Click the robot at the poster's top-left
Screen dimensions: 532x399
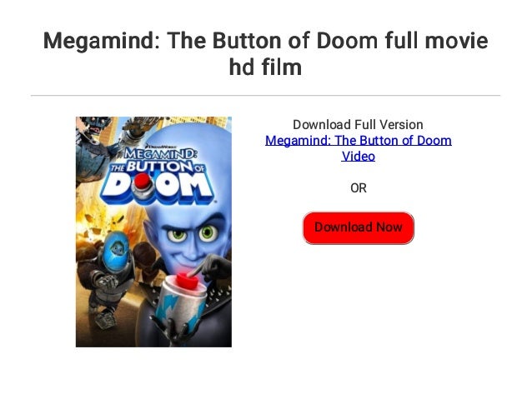[94, 146]
